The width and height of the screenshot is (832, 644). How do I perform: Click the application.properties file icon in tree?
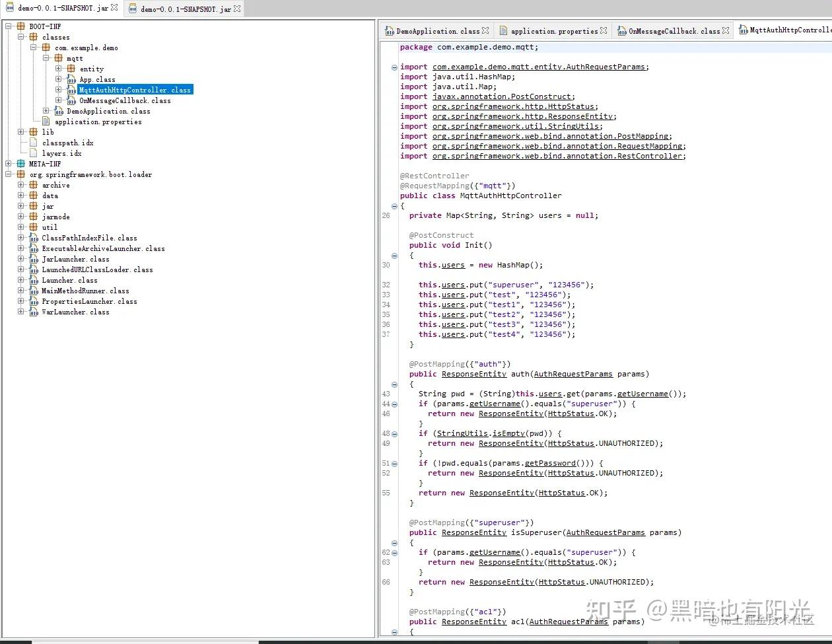click(46, 122)
